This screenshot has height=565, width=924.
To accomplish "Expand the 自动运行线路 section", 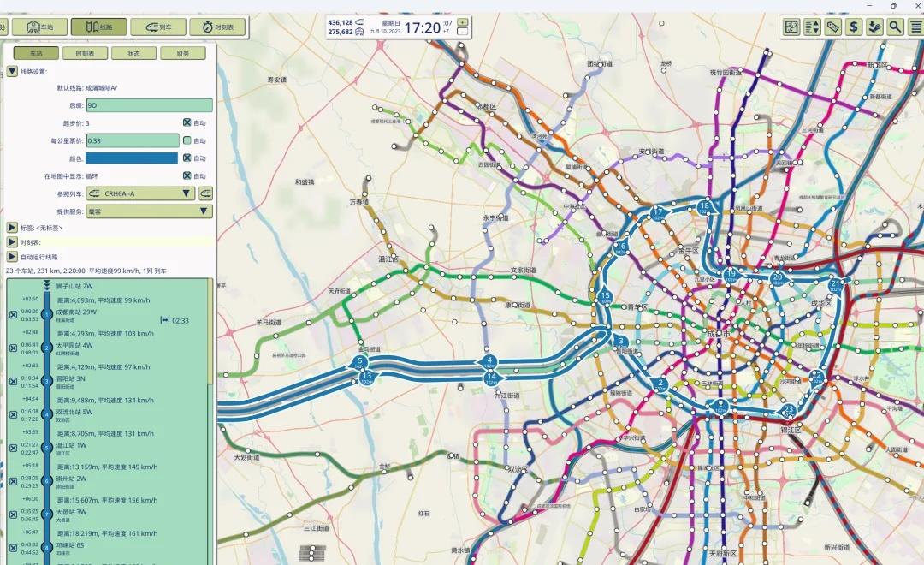I will [x=12, y=257].
